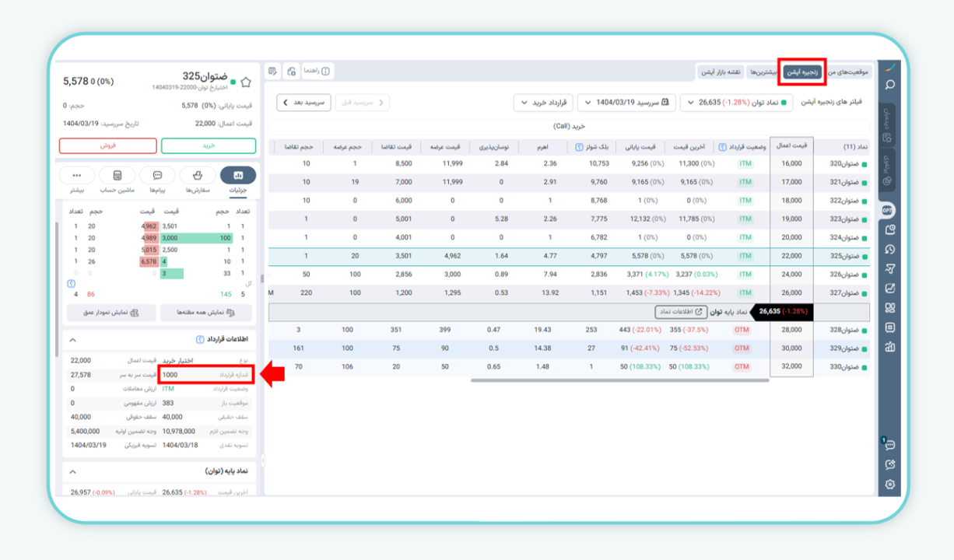954x560 pixels.
Task: Open the سررسید 1404/03/19 expiry dropdown
Action: pyautogui.click(x=626, y=103)
